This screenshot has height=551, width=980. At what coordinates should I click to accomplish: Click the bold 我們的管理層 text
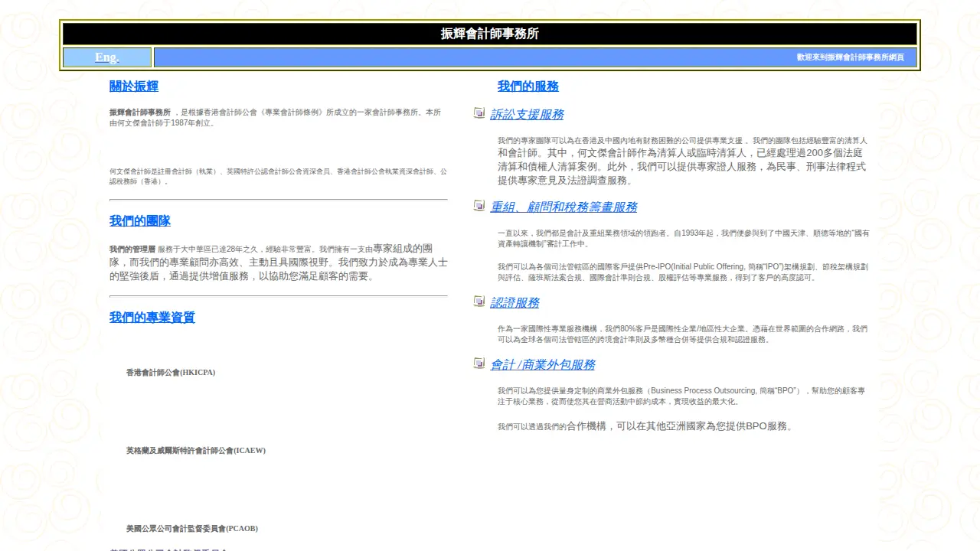click(x=132, y=249)
